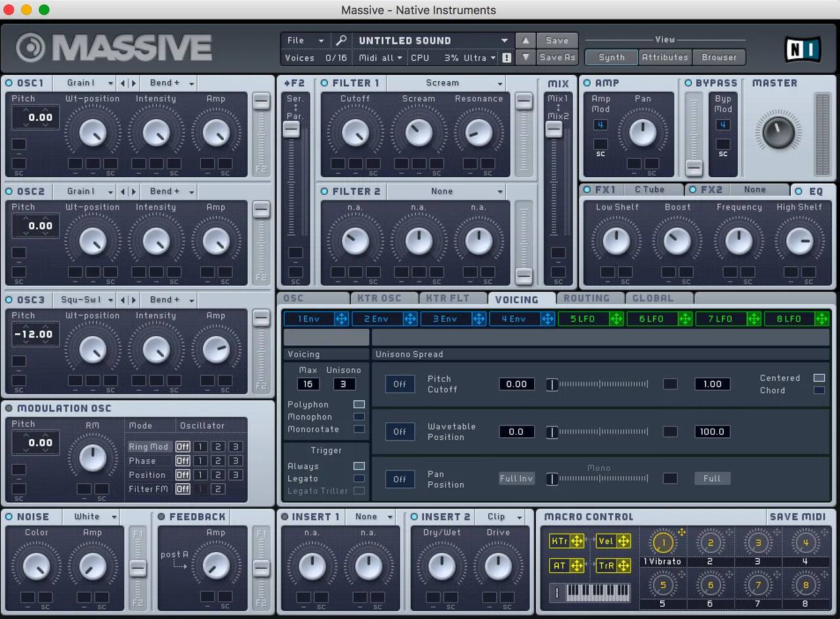Viewport: 840px width, 619px height.
Task: Click the Ser-Par filter routing fader
Action: tap(291, 130)
